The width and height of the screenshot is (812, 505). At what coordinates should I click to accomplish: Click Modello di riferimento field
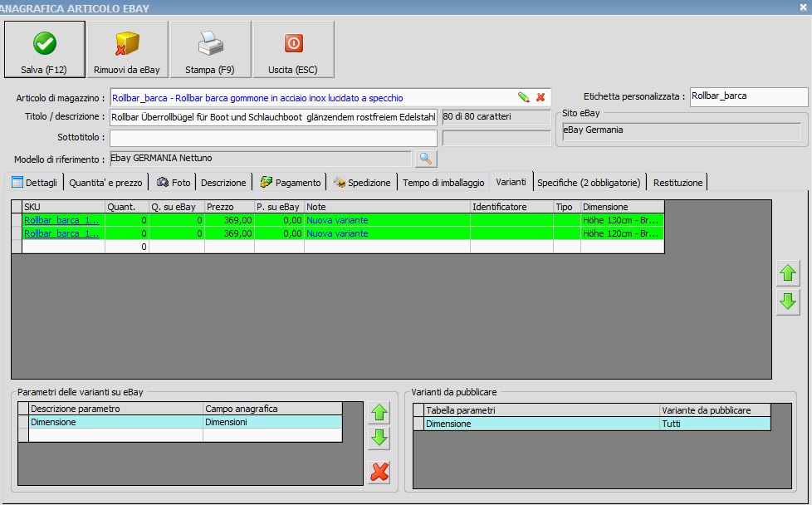pyautogui.click(x=261, y=159)
